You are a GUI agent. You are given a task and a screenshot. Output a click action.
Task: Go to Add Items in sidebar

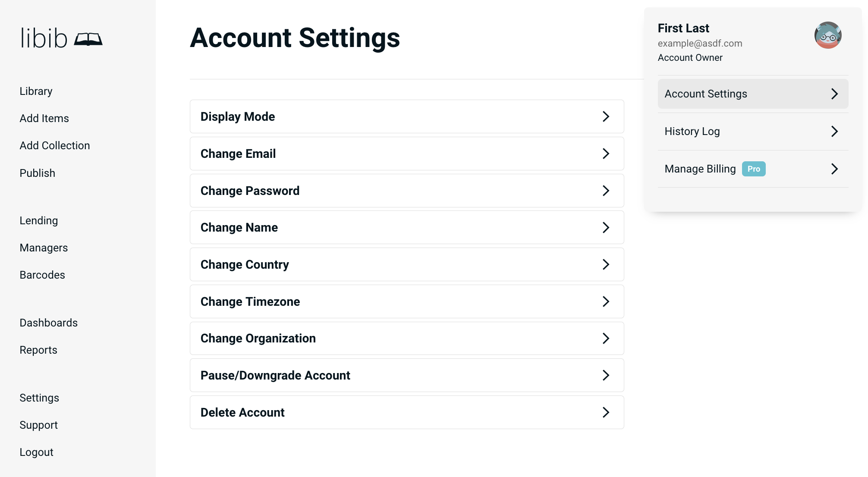44,119
